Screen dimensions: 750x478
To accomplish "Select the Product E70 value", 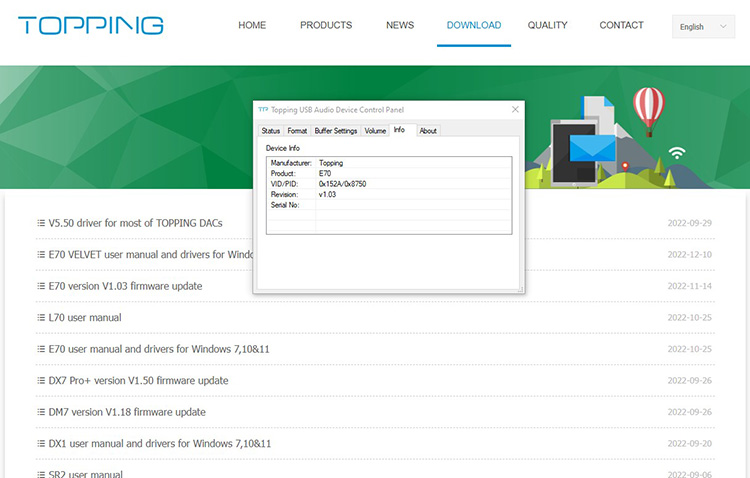I will click(x=325, y=173).
